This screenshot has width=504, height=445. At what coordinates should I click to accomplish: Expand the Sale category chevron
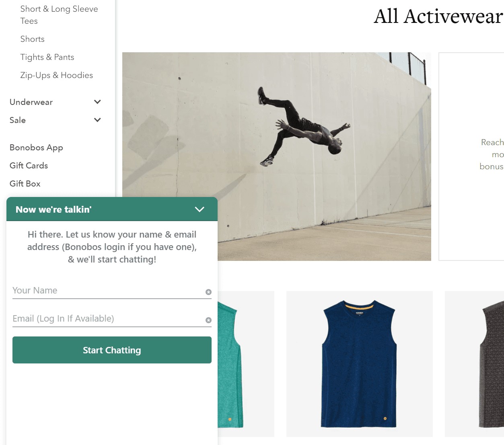(x=97, y=120)
